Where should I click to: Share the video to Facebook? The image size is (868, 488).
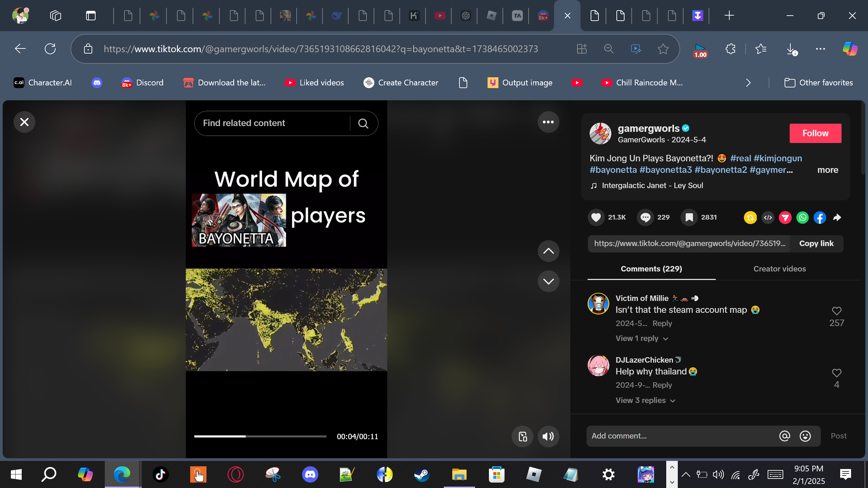[x=820, y=218]
